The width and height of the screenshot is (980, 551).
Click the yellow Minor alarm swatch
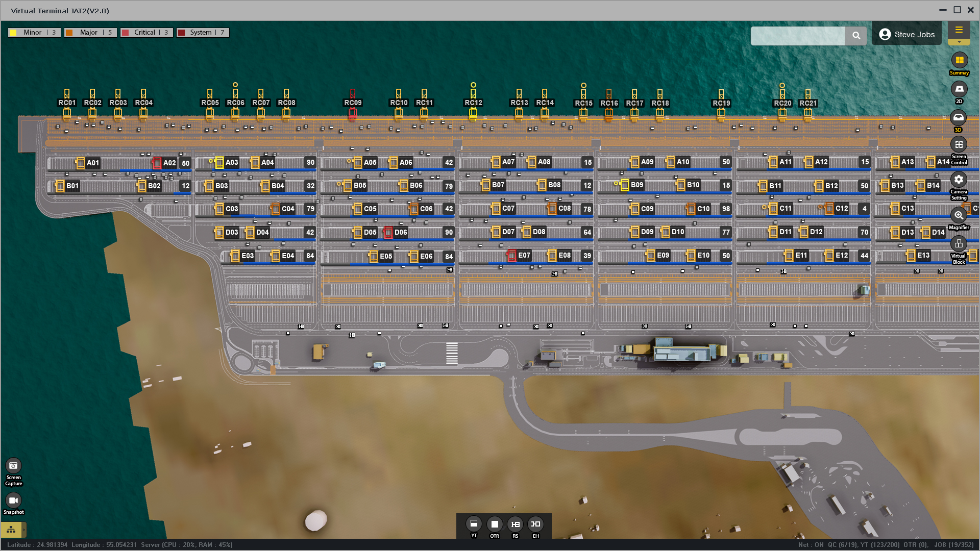(13, 33)
